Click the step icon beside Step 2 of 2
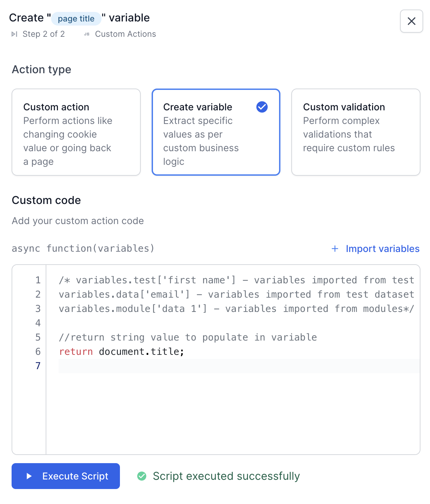The height and width of the screenshot is (504, 430). coord(14,34)
